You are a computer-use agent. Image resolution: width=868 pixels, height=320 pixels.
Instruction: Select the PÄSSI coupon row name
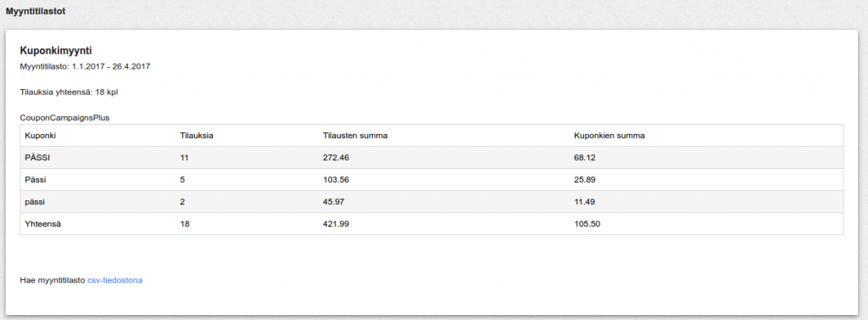coord(37,158)
